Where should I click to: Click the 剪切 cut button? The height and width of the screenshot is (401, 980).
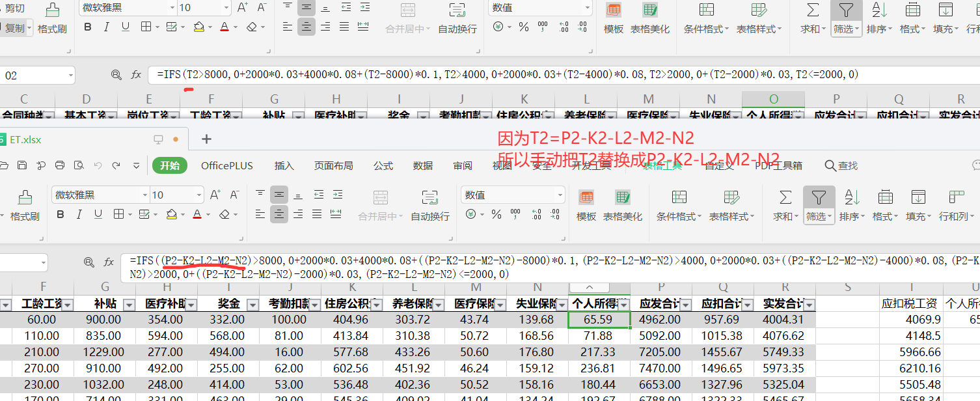[14, 8]
